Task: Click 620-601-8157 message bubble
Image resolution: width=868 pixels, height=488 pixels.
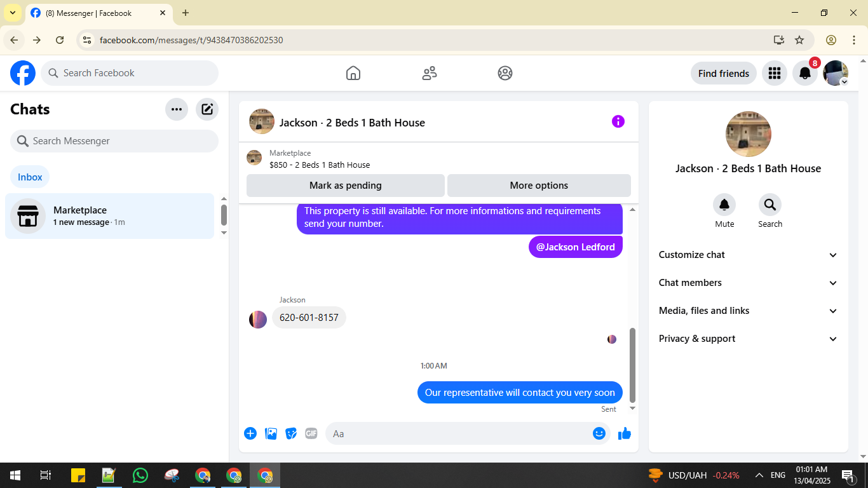Action: 309,318
